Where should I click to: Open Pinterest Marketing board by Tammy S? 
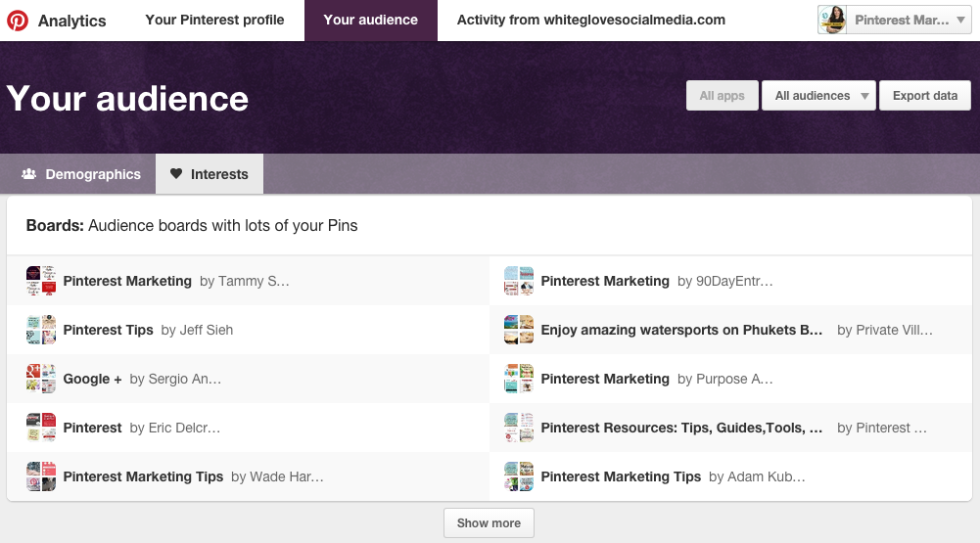(x=127, y=281)
